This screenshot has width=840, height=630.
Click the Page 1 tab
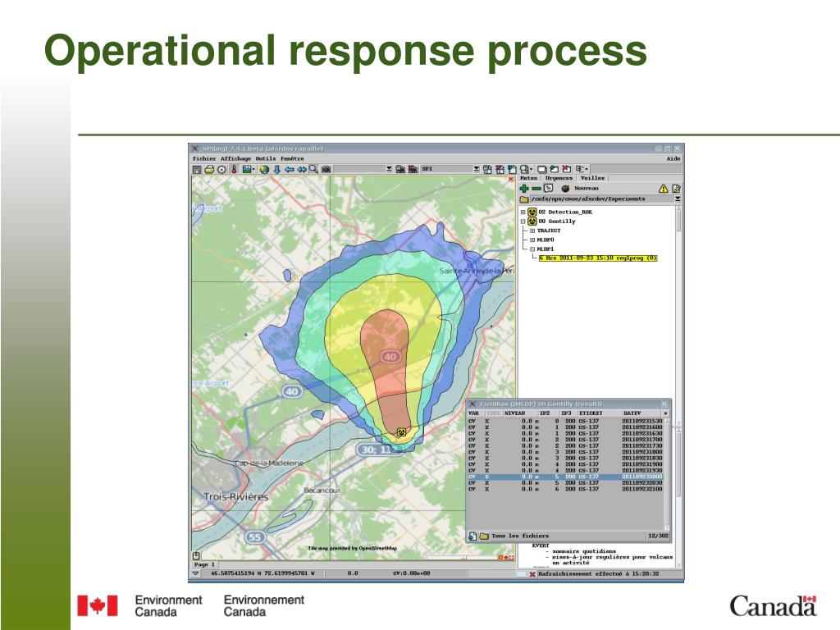coord(204,564)
